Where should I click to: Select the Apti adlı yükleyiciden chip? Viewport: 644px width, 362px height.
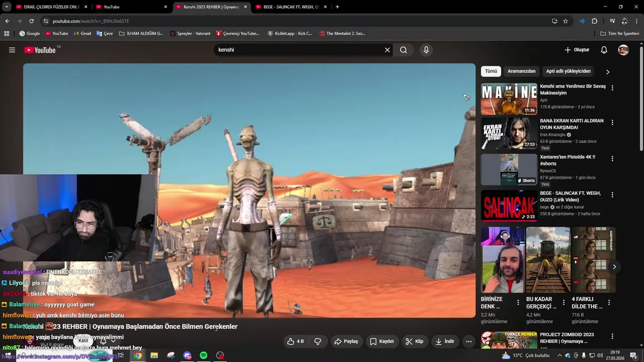pyautogui.click(x=568, y=71)
